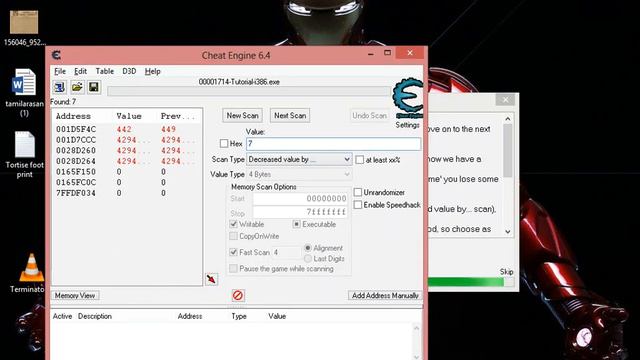Click the Fast Scan alignment value field
Screen dimensions: 640x360
pos(287,252)
